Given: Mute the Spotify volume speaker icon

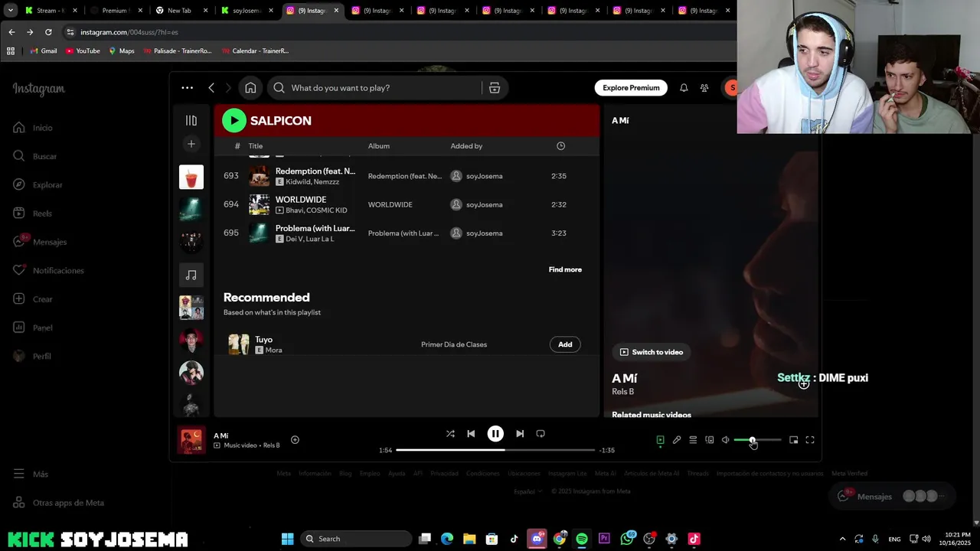Looking at the screenshot, I should [726, 440].
